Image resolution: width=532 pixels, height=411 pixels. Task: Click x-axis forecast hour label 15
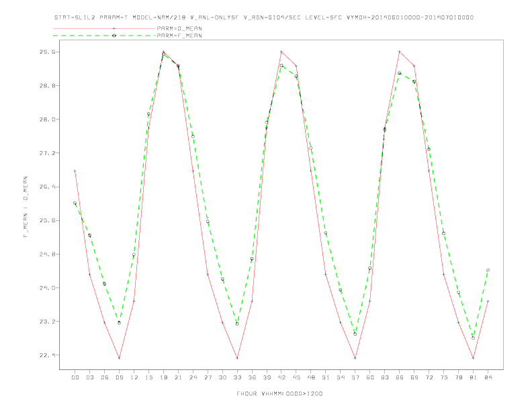(x=148, y=377)
